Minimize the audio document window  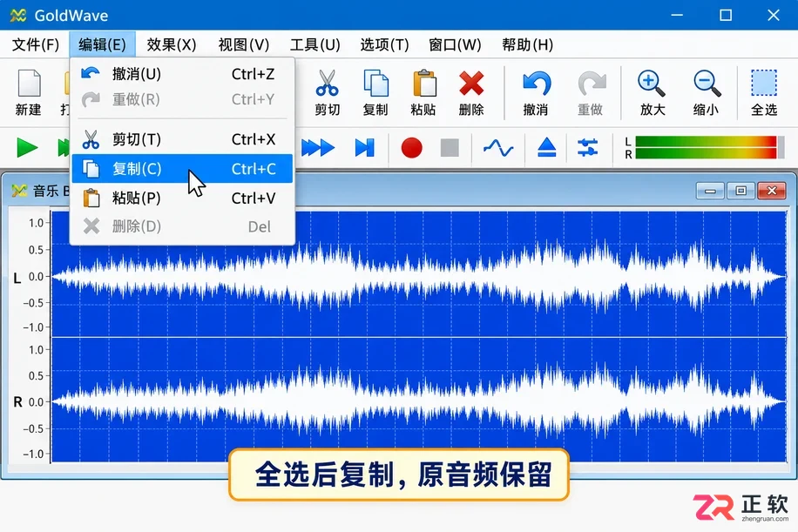coord(710,192)
